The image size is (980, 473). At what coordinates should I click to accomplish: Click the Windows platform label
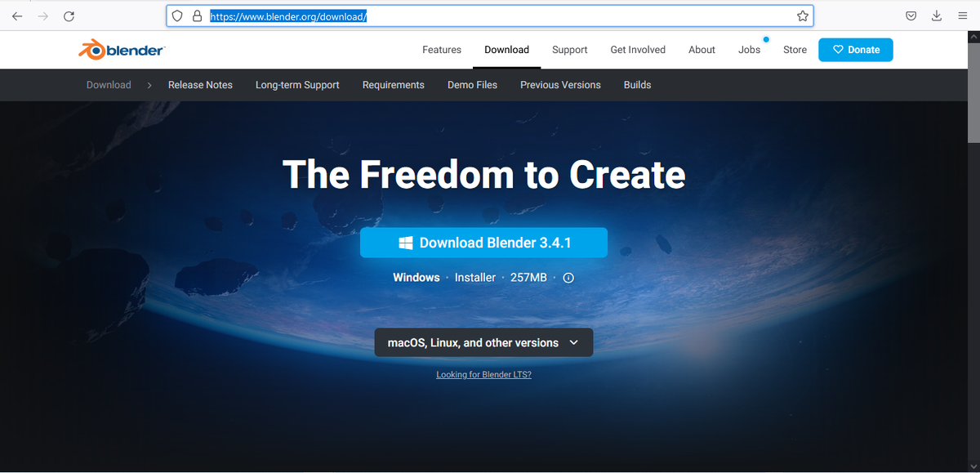tap(416, 278)
